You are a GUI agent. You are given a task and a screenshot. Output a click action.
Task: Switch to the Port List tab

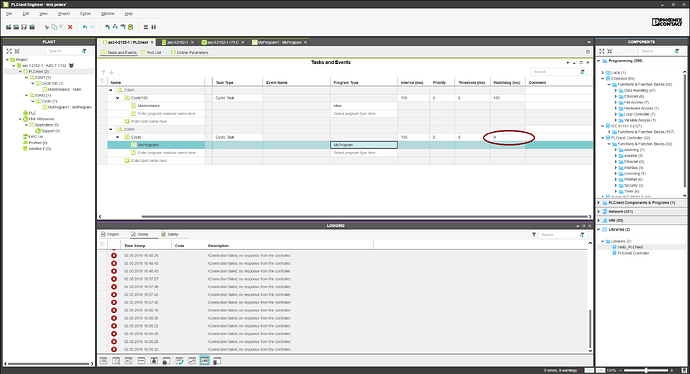pyautogui.click(x=151, y=52)
